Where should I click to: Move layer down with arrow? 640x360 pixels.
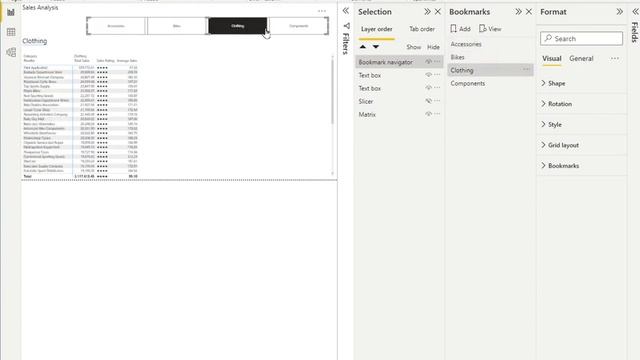pyautogui.click(x=376, y=47)
